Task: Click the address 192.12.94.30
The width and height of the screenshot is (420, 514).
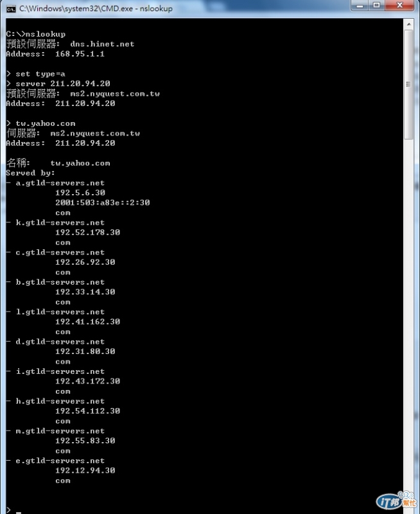Action: (x=85, y=470)
